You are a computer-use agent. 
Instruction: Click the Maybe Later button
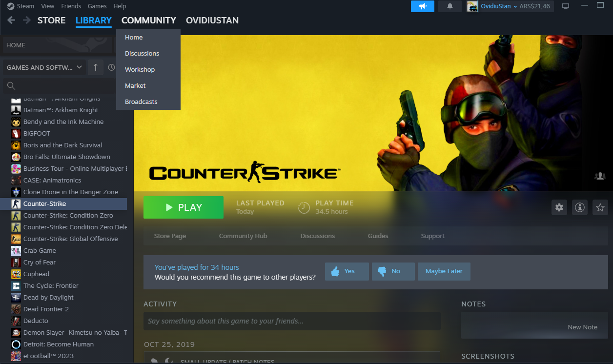pyautogui.click(x=444, y=271)
